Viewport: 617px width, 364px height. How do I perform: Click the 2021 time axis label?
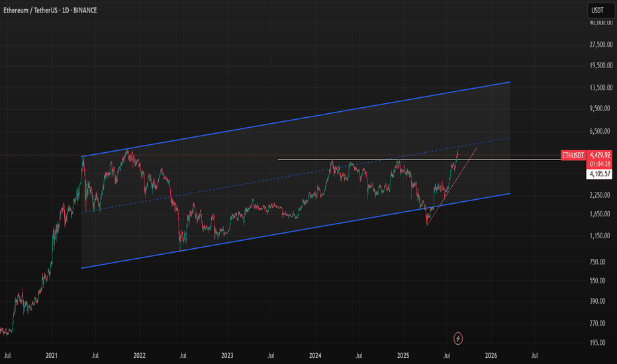coord(52,355)
